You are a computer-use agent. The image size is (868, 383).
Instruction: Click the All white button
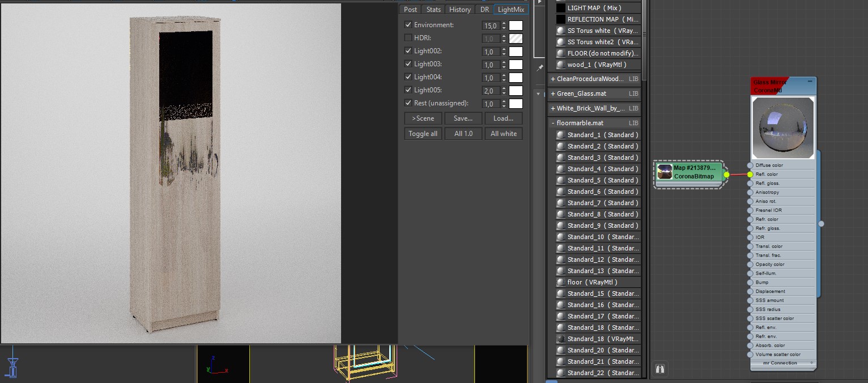click(504, 134)
